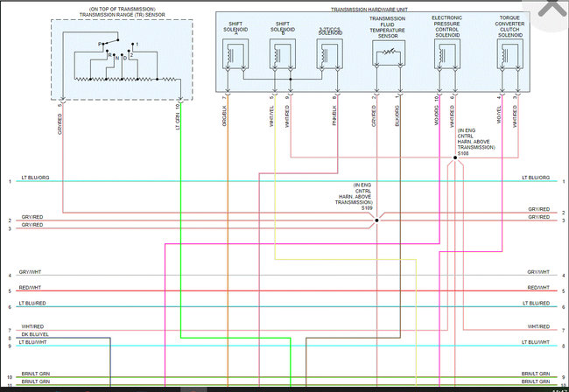Select the vertical 'WHT/YEL' wire label

tap(271, 116)
